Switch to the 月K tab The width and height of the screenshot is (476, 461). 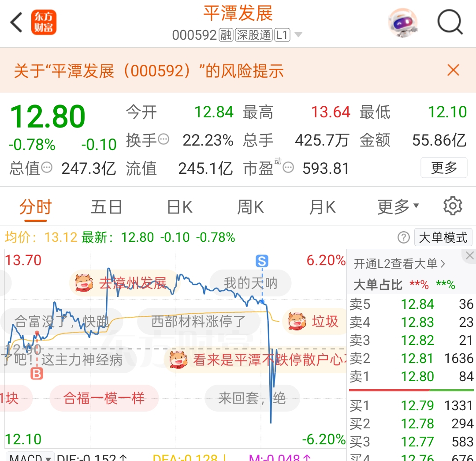pyautogui.click(x=322, y=207)
